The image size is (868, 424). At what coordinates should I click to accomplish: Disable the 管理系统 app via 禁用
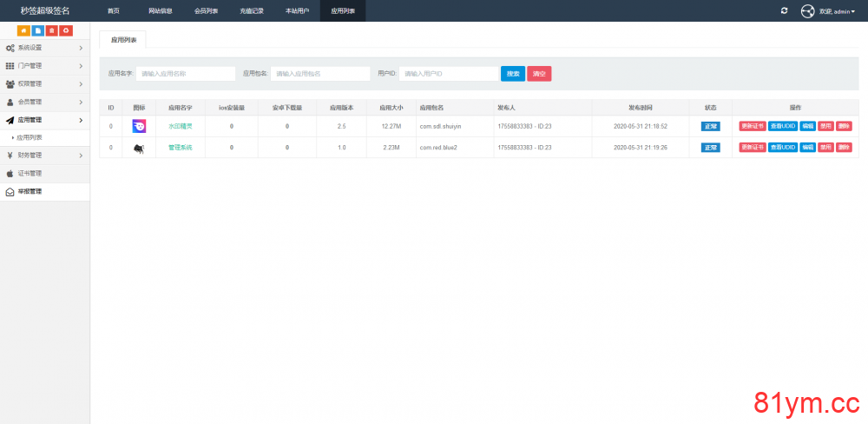pos(825,148)
